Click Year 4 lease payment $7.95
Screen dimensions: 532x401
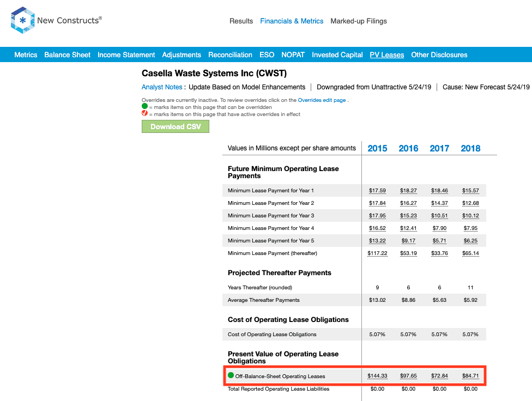coord(470,228)
